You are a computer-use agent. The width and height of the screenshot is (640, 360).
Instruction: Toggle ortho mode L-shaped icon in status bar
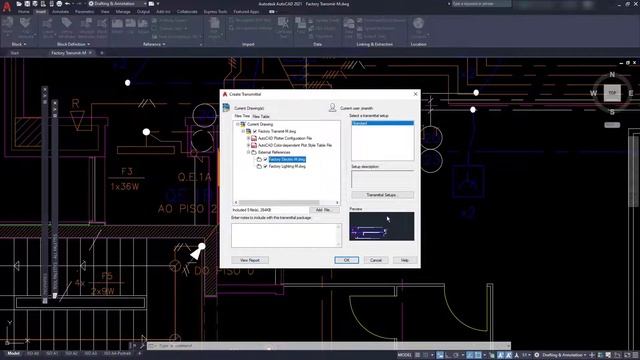(448, 355)
